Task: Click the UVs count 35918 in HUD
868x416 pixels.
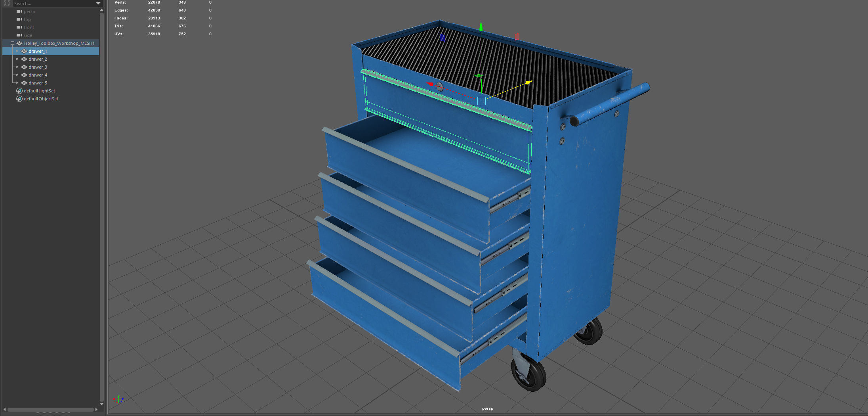Action: tap(154, 34)
